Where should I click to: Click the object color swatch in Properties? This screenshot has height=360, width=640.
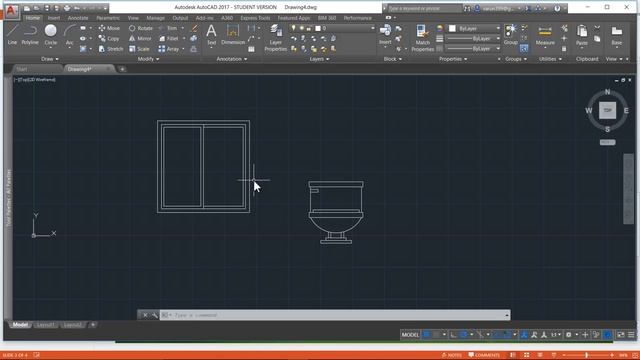coord(452,29)
